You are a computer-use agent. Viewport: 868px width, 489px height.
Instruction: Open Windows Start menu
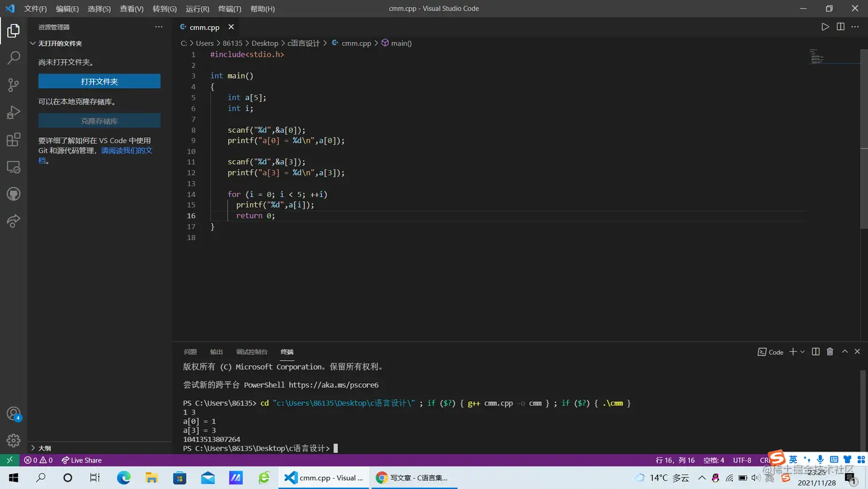[x=14, y=478]
